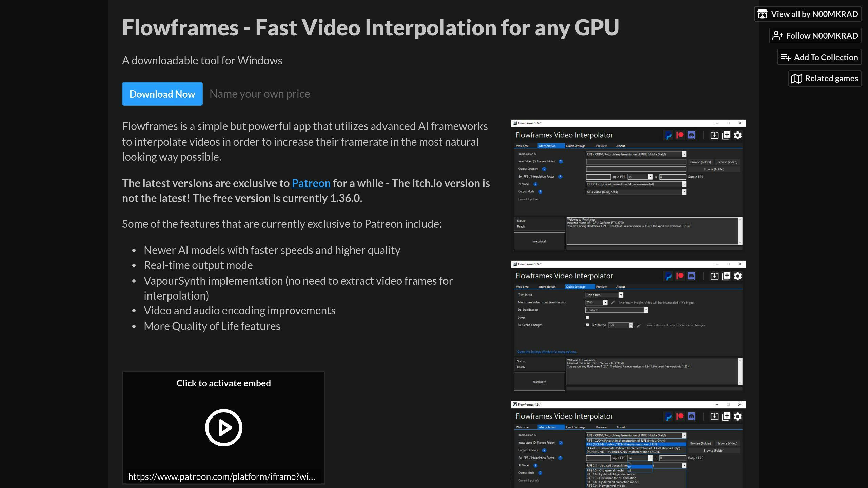Click the download-arrow box icon in the Quick Settings screenshot

[714, 276]
